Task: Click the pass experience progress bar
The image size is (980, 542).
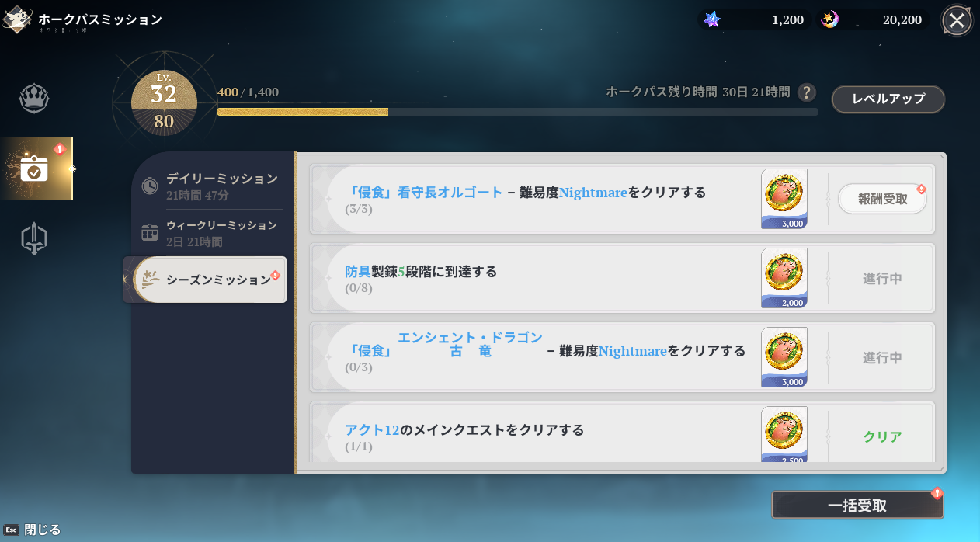Action: tap(516, 112)
